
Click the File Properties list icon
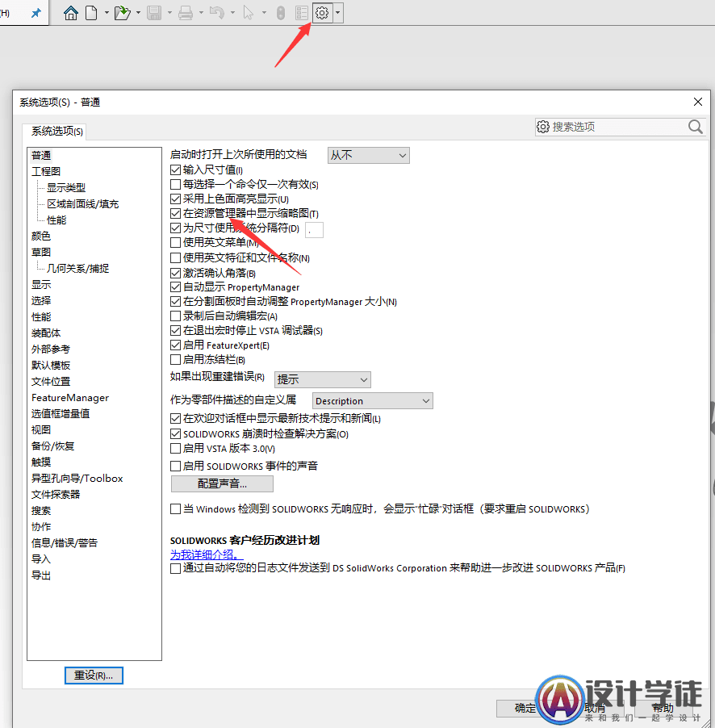point(302,13)
